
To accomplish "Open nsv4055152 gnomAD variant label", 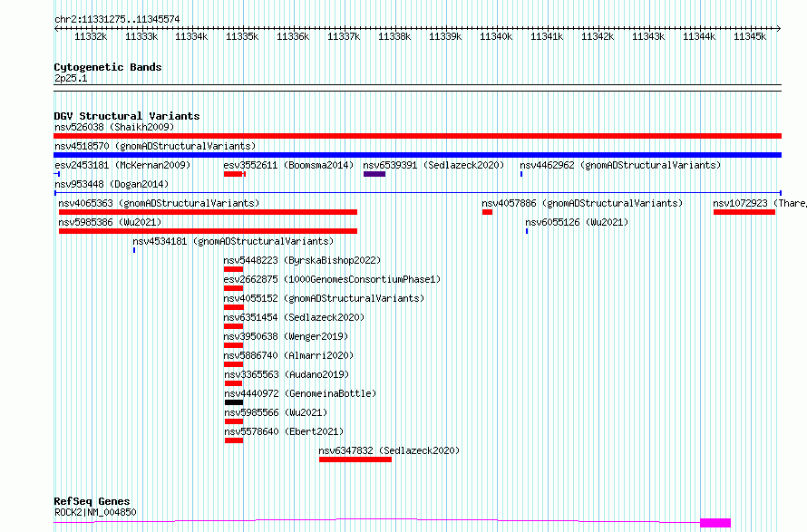I will (x=324, y=298).
